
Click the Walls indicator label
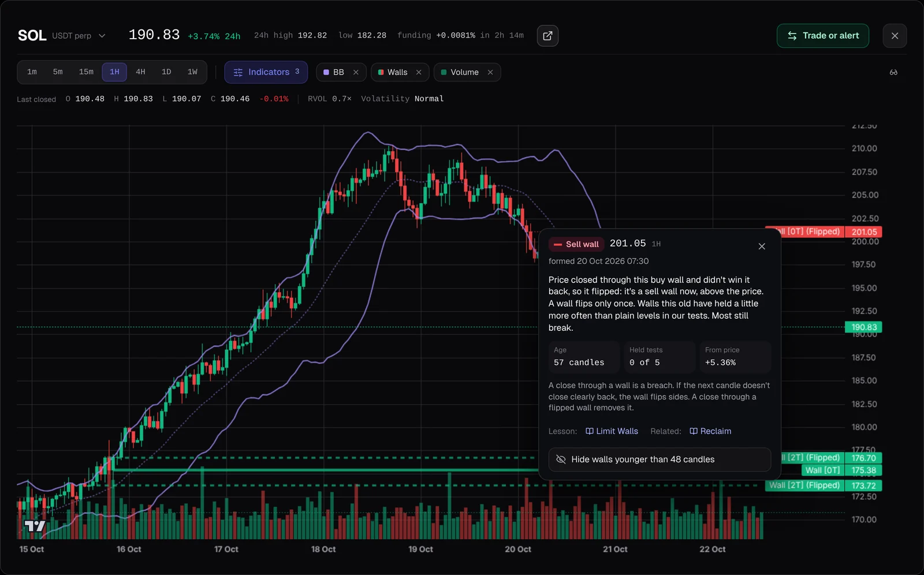pos(397,72)
